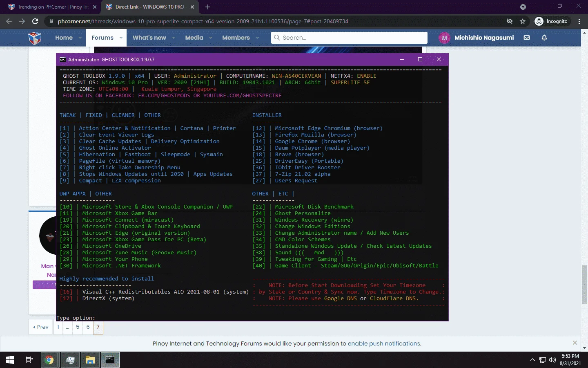The height and width of the screenshot is (368, 588).
Task: Click the tab search dropdown circle icon
Action: pyautogui.click(x=523, y=7)
